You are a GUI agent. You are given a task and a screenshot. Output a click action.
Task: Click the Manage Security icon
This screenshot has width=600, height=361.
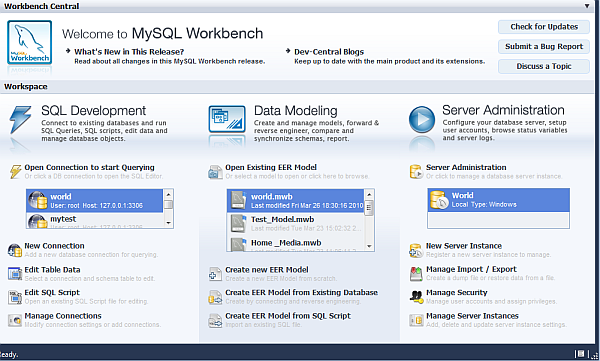416,297
